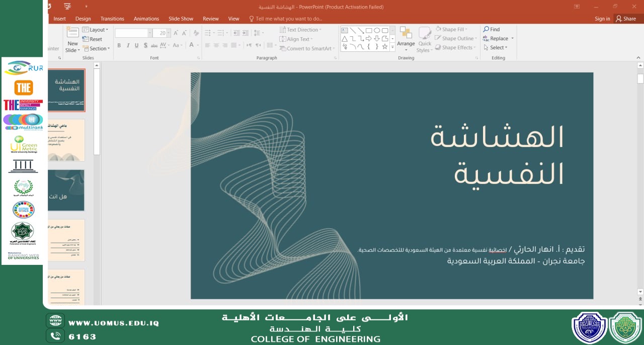
Task: Toggle Bold formatting
Action: pyautogui.click(x=119, y=45)
